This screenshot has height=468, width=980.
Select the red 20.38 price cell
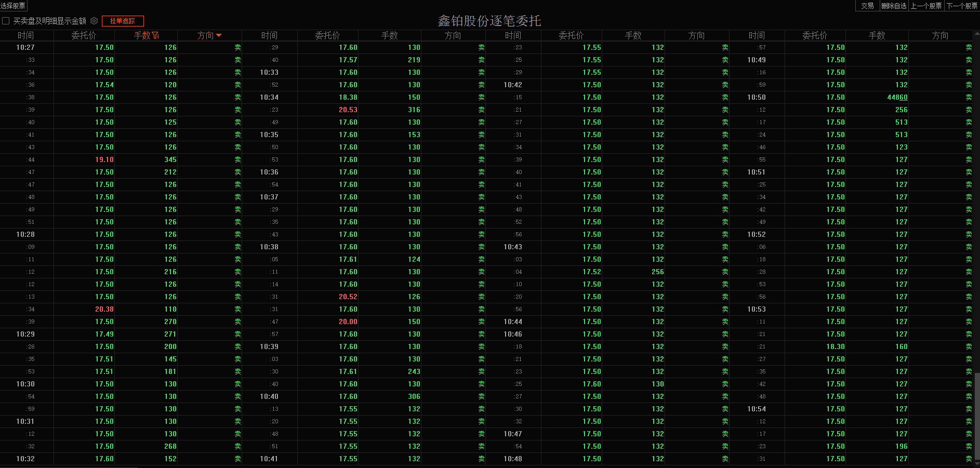coord(104,309)
